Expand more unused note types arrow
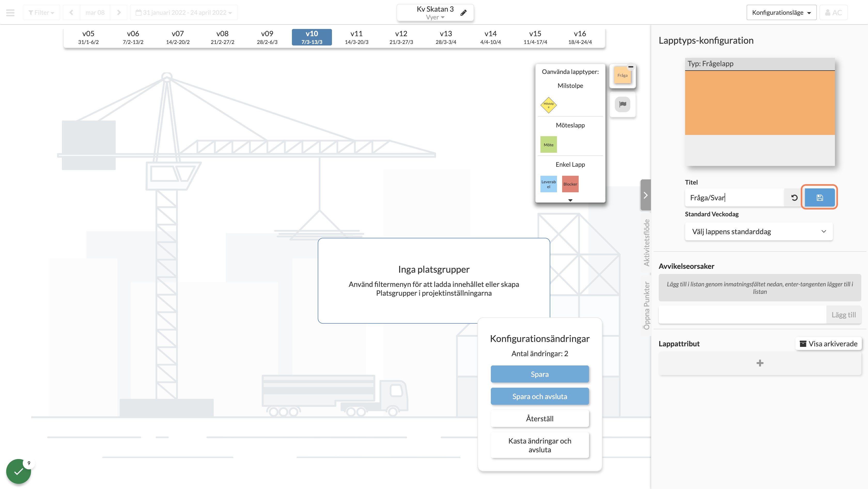This screenshot has height=489, width=868. (x=570, y=200)
